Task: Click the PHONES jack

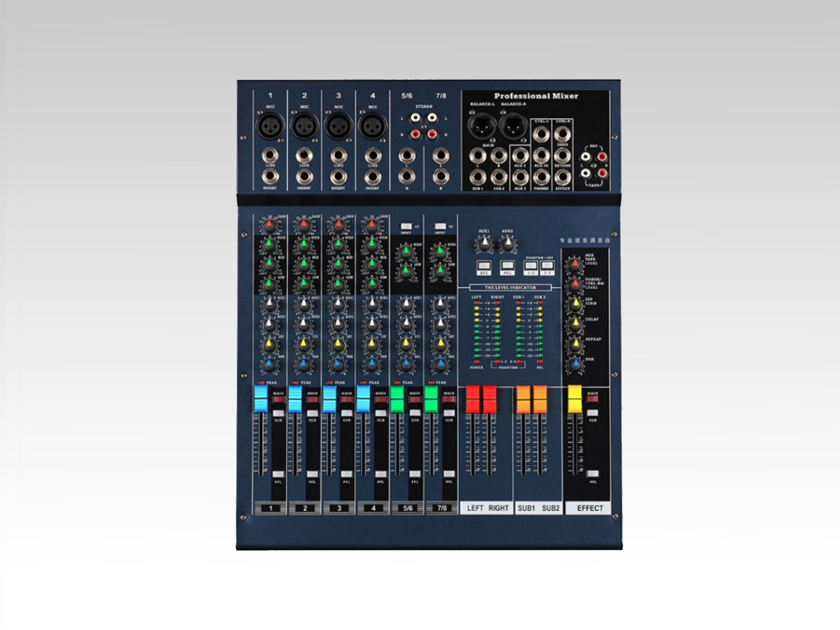Action: tap(541, 177)
